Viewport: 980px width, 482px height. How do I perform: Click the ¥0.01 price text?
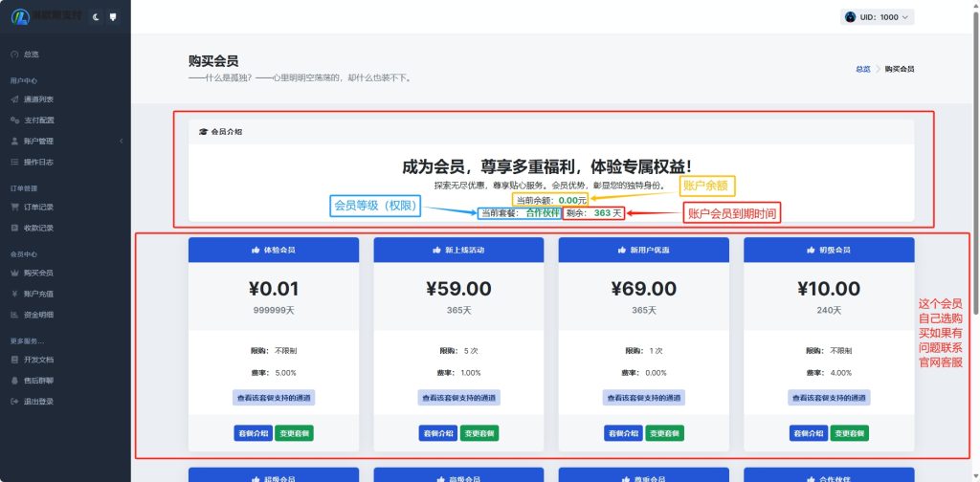click(274, 289)
